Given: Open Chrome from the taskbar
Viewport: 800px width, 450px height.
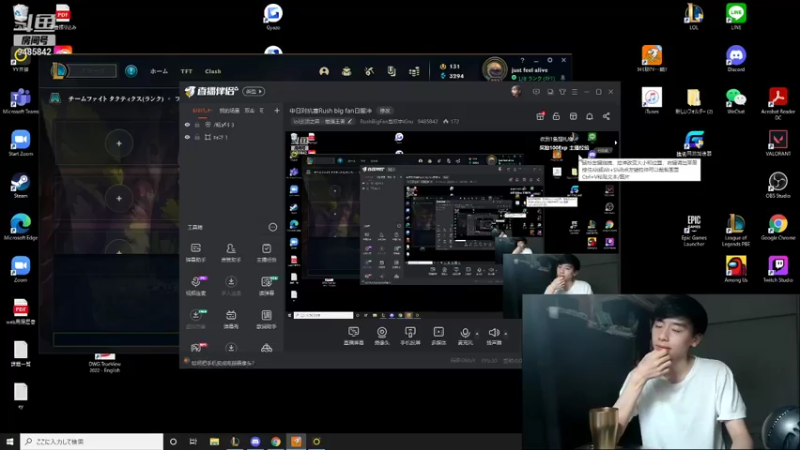Looking at the screenshot, I should [x=276, y=441].
